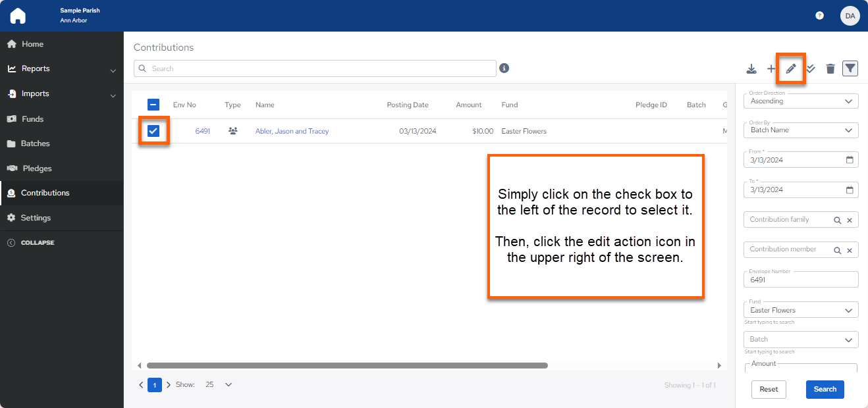The height and width of the screenshot is (408, 868).
Task: Click the Collapse sidebar icon
Action: tap(11, 243)
